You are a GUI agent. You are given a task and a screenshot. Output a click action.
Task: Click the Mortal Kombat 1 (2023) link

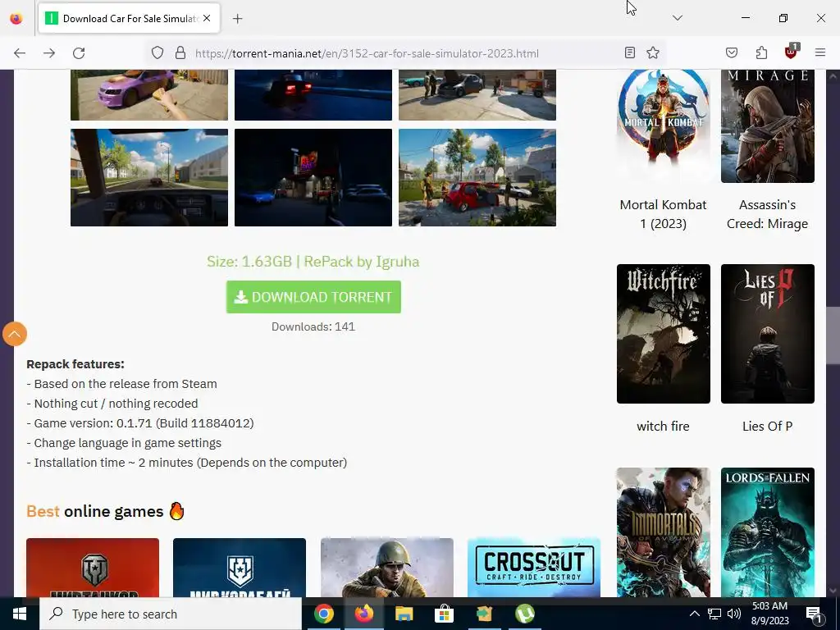pos(663,214)
